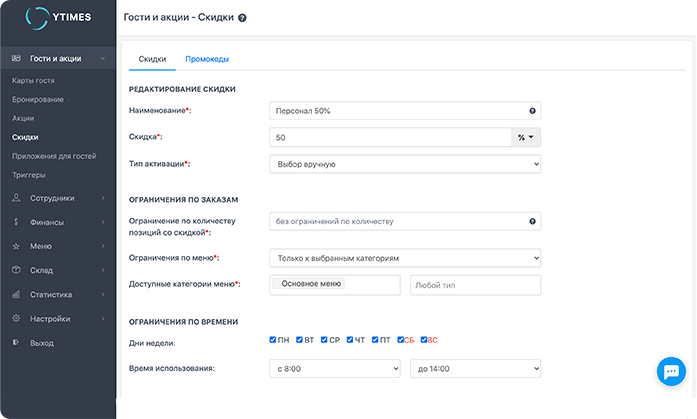
Task: Switch to the Промокоды tab
Action: tap(207, 59)
